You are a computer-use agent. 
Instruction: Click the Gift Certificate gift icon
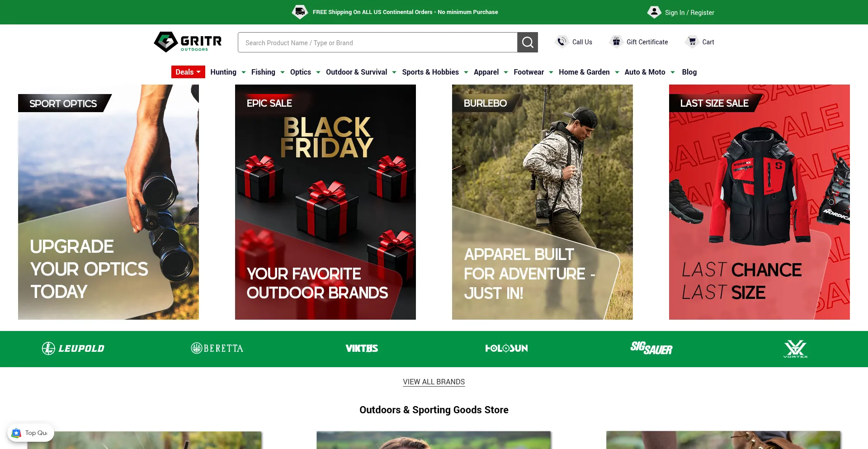(x=616, y=42)
